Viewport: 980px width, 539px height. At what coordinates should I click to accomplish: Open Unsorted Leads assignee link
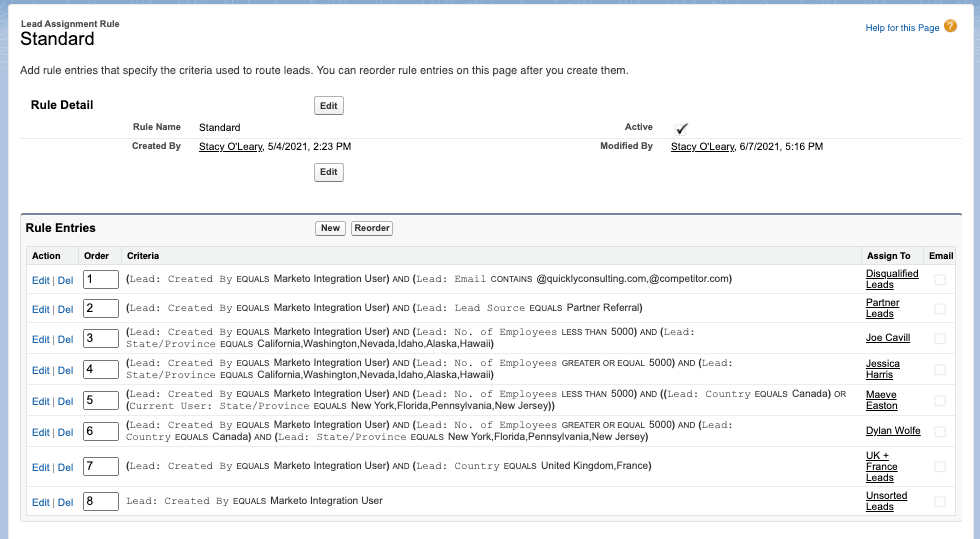pos(886,501)
